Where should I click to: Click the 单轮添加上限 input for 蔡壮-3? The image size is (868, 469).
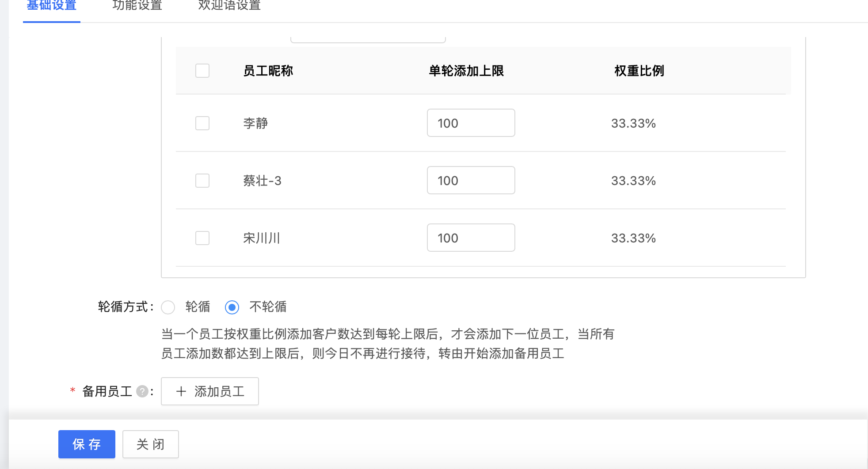471,180
